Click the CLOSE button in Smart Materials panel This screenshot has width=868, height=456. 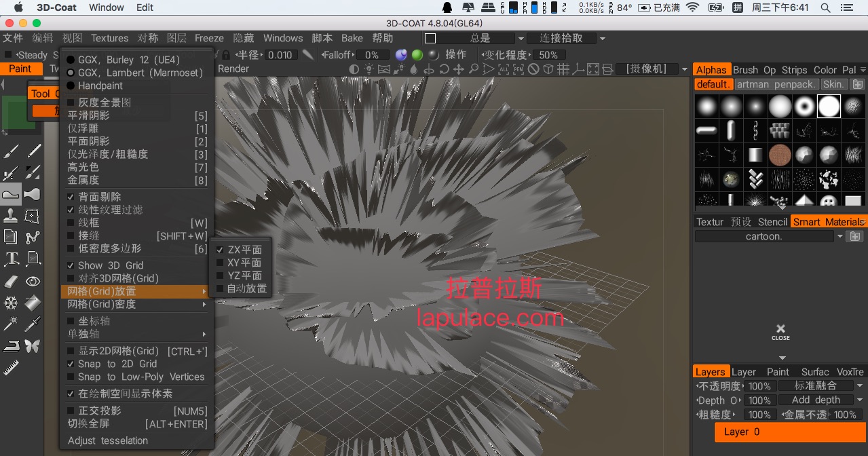pos(780,332)
